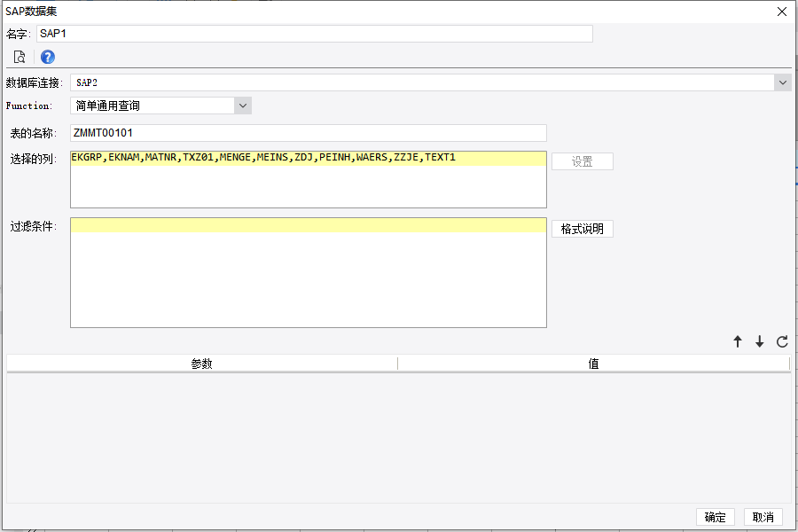Click the 值 column header
Viewport: 798px width, 532px height.
(x=593, y=364)
